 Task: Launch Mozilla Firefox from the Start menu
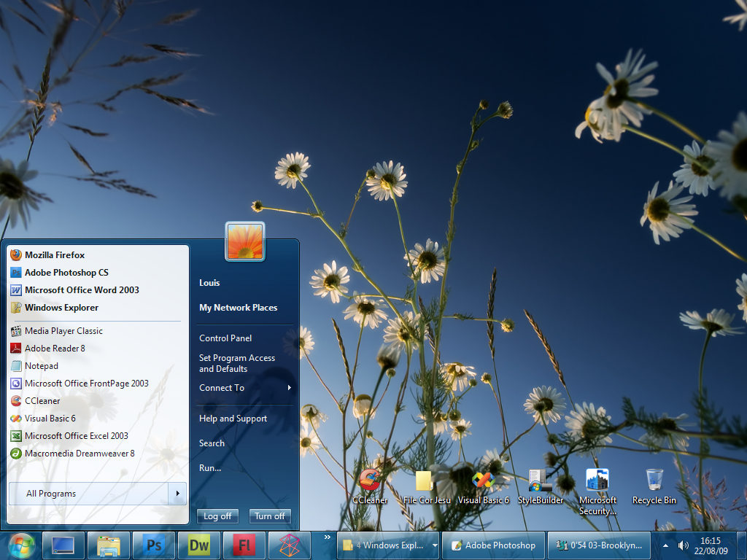pos(54,254)
